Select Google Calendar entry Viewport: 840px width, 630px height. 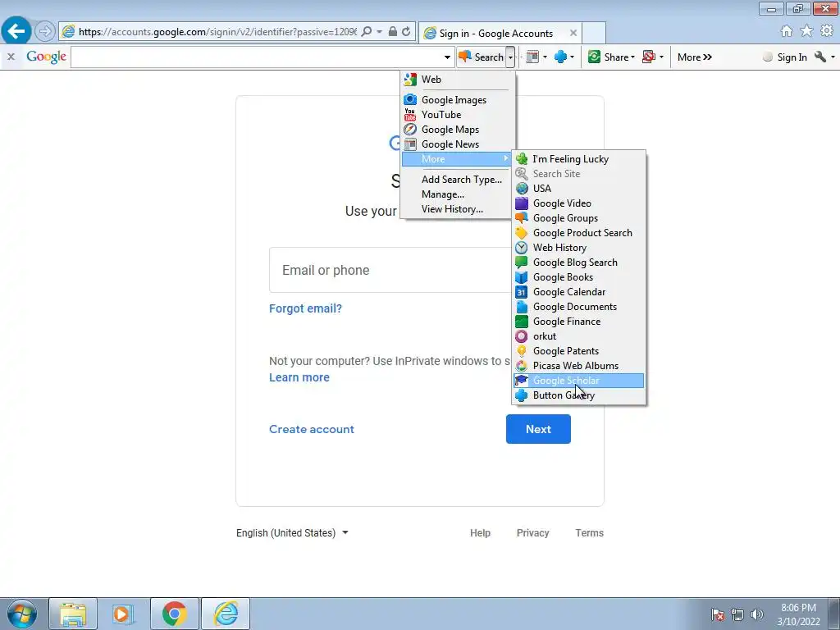point(578,292)
